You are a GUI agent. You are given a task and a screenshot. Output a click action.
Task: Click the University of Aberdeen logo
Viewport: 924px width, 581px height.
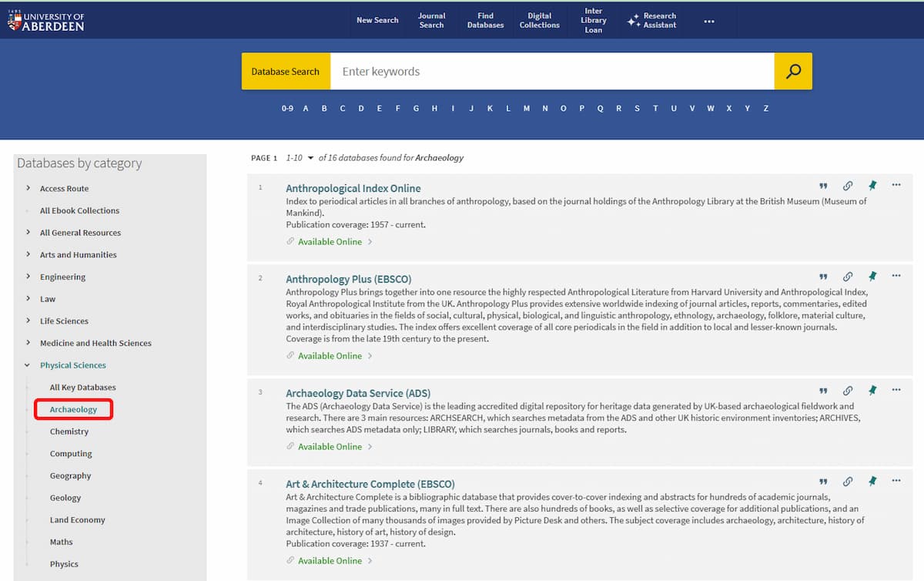tap(46, 18)
